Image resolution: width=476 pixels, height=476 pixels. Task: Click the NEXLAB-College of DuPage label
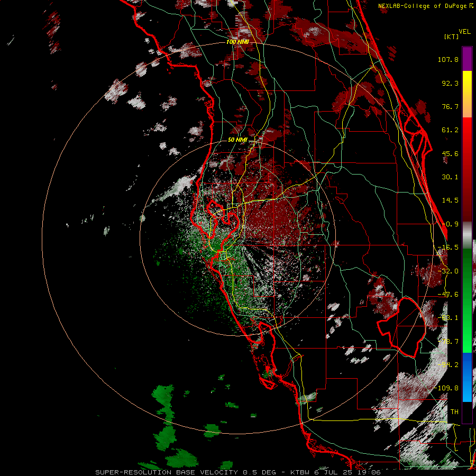coord(425,6)
